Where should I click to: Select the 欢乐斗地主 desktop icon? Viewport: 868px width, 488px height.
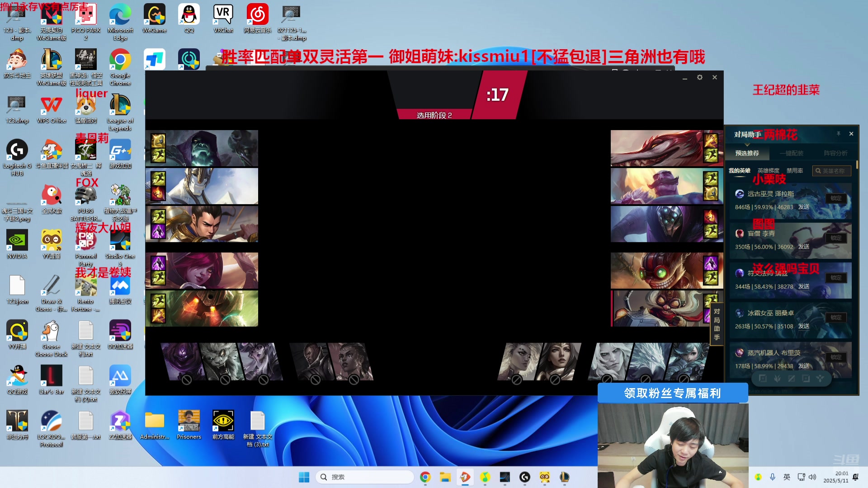point(17,64)
